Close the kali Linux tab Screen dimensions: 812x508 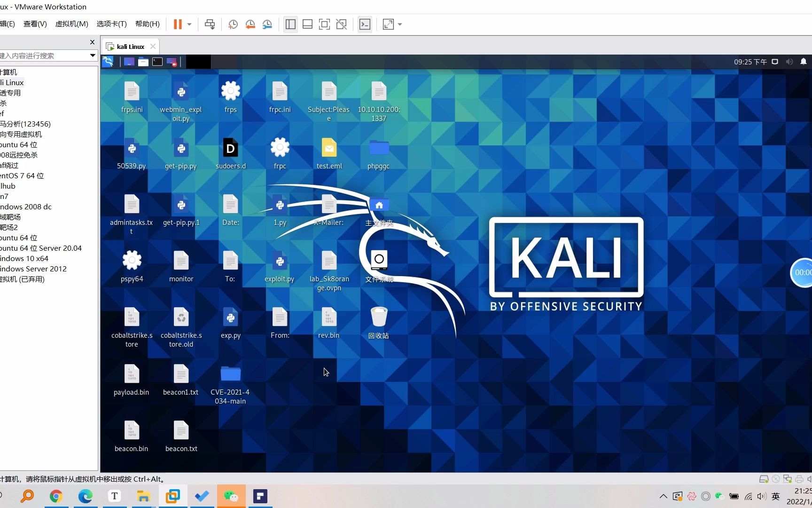(x=153, y=47)
